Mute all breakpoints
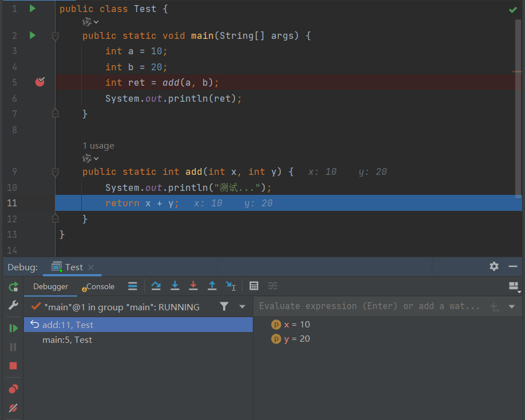This screenshot has width=525, height=420. 13,408
